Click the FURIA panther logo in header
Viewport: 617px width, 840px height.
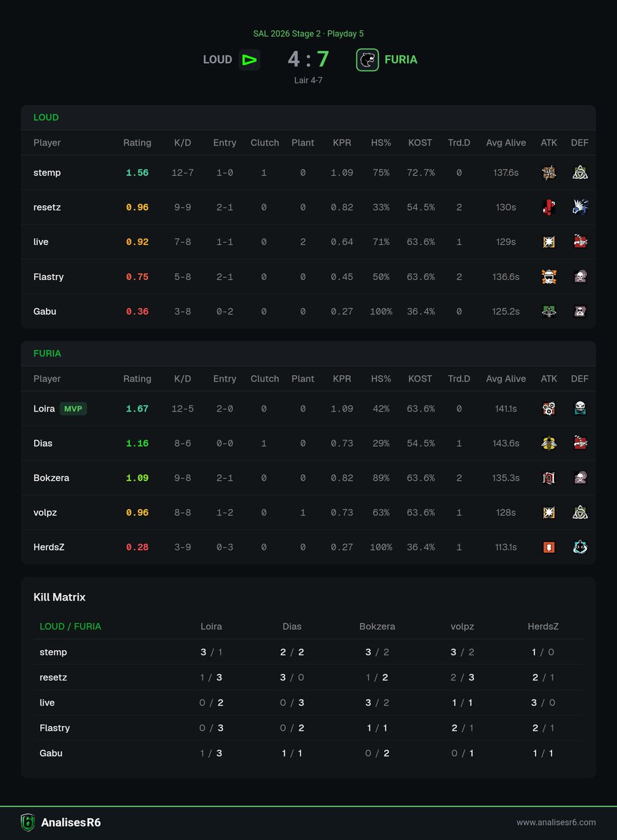(x=367, y=59)
